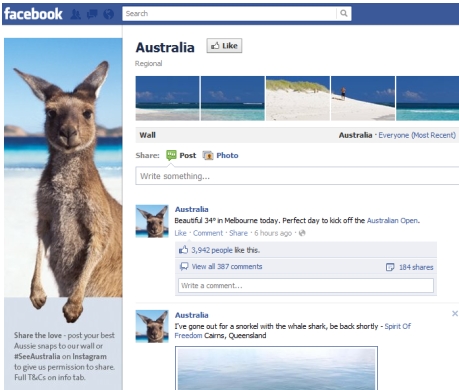
Task: Click Share under the Melbourne post
Action: pyautogui.click(x=238, y=233)
